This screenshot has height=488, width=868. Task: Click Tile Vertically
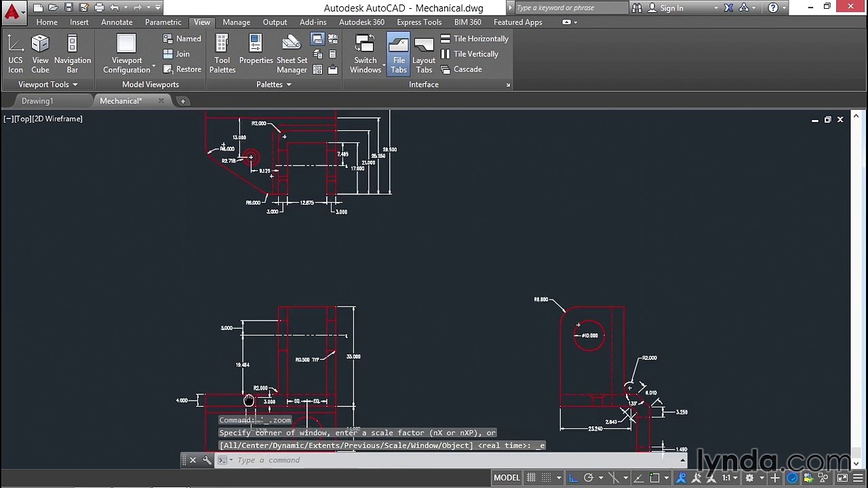pyautogui.click(x=469, y=54)
